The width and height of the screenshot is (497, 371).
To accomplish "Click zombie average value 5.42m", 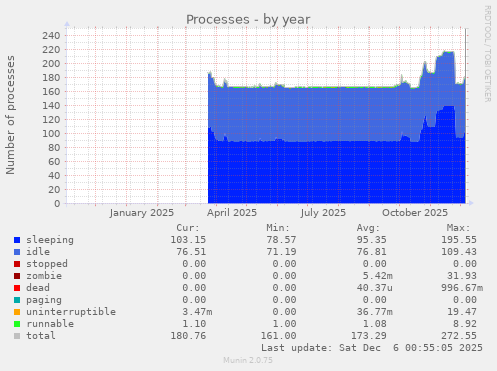I will point(378,276).
